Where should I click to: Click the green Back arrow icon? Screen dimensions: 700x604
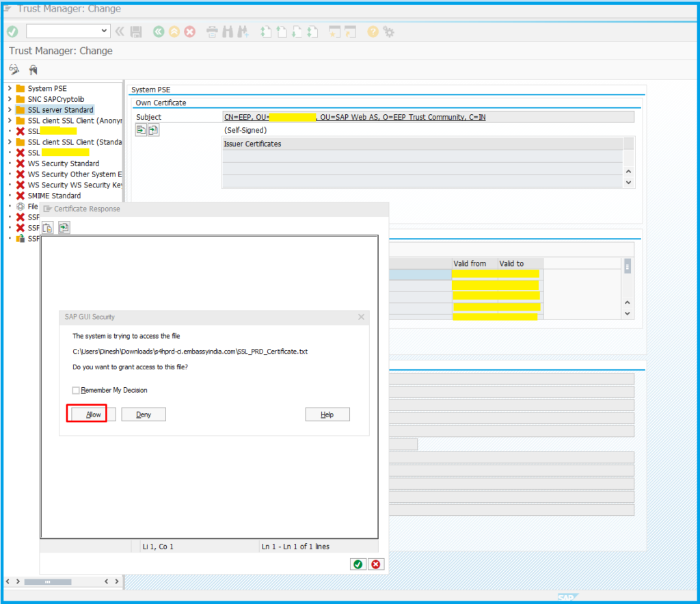click(x=159, y=31)
